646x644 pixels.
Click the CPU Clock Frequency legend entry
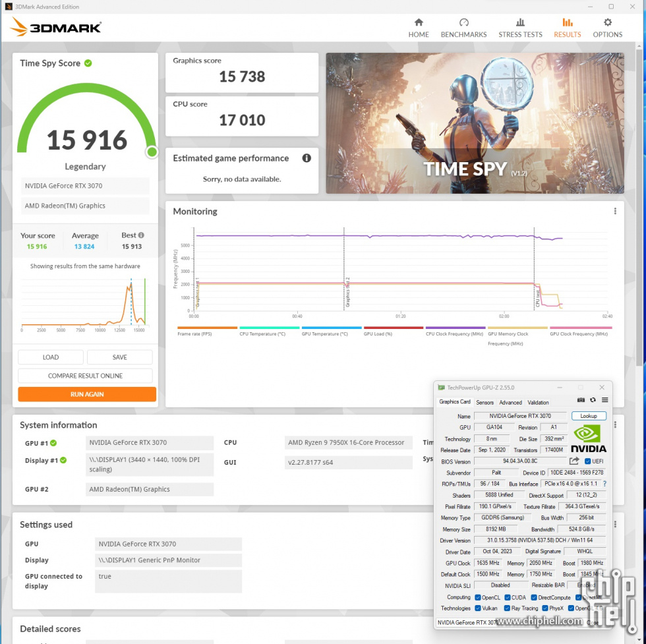coord(455,332)
